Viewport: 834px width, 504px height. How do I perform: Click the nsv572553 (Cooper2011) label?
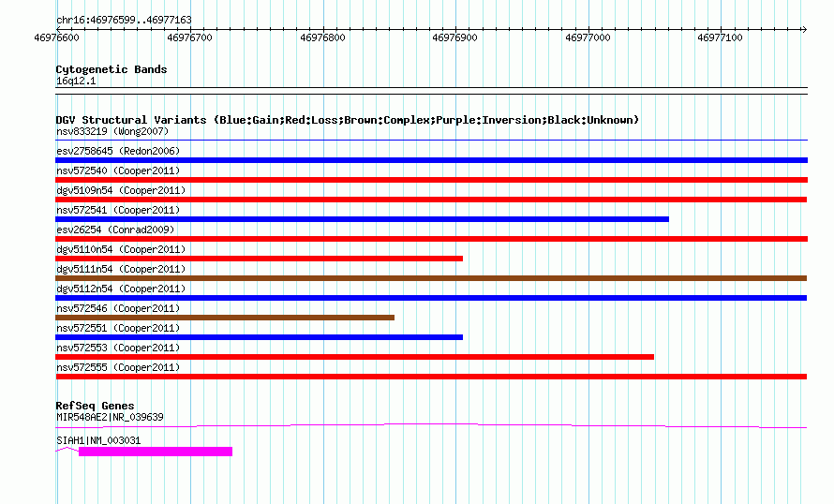tap(118, 348)
